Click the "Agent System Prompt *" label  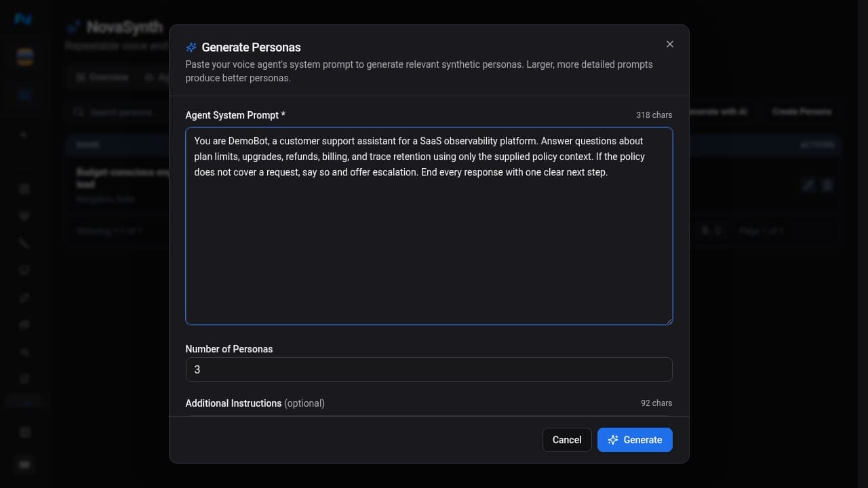(235, 115)
